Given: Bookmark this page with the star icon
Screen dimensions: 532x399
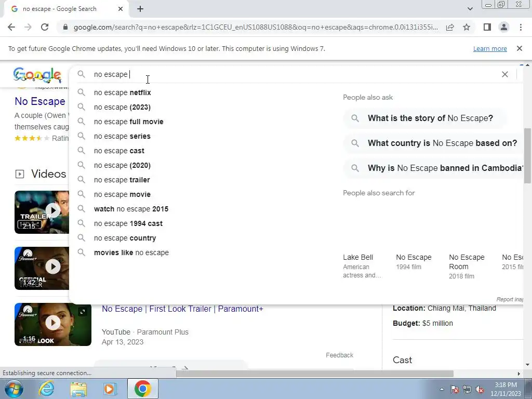Looking at the screenshot, I should coord(467,27).
